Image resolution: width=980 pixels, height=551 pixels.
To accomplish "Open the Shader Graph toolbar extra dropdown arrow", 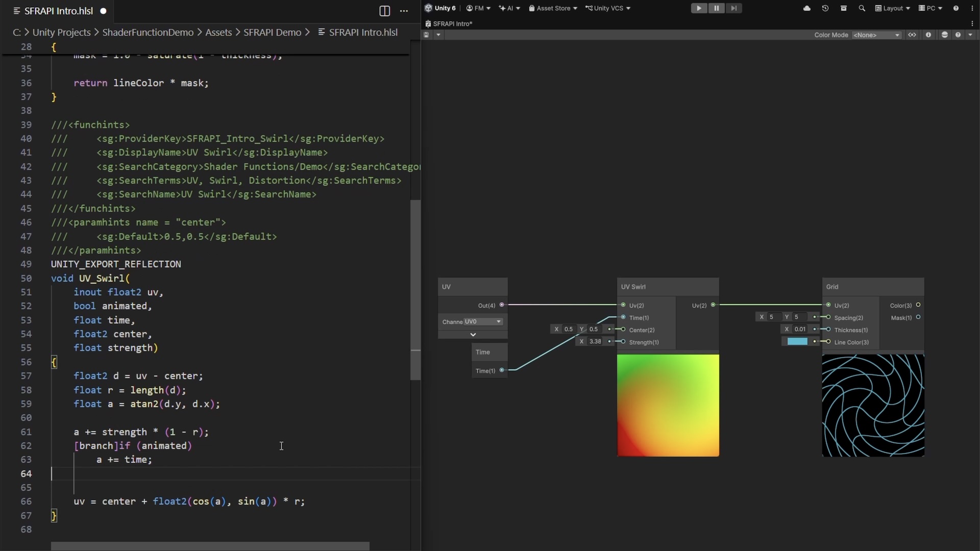I will click(970, 35).
